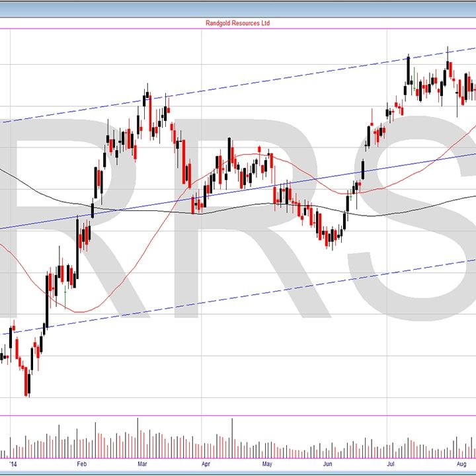Pick the May label on the time axis
This screenshot has height=476, width=476.
(x=266, y=465)
